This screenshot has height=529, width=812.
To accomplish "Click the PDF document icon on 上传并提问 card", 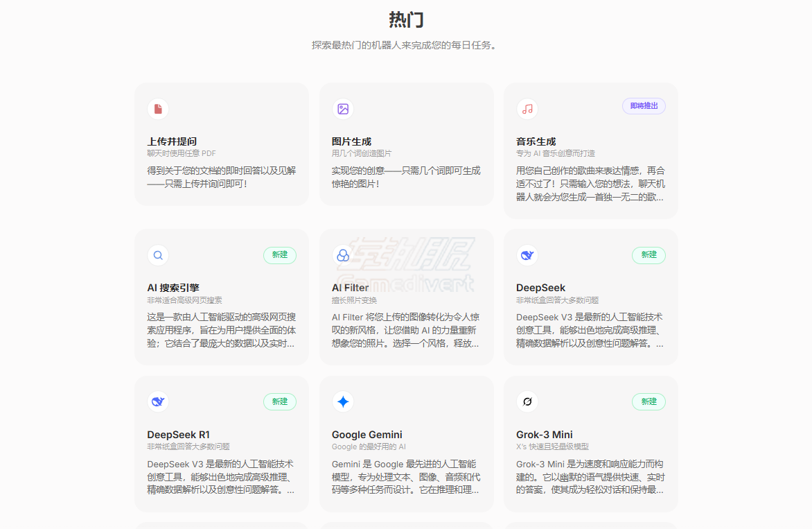I will [x=158, y=109].
